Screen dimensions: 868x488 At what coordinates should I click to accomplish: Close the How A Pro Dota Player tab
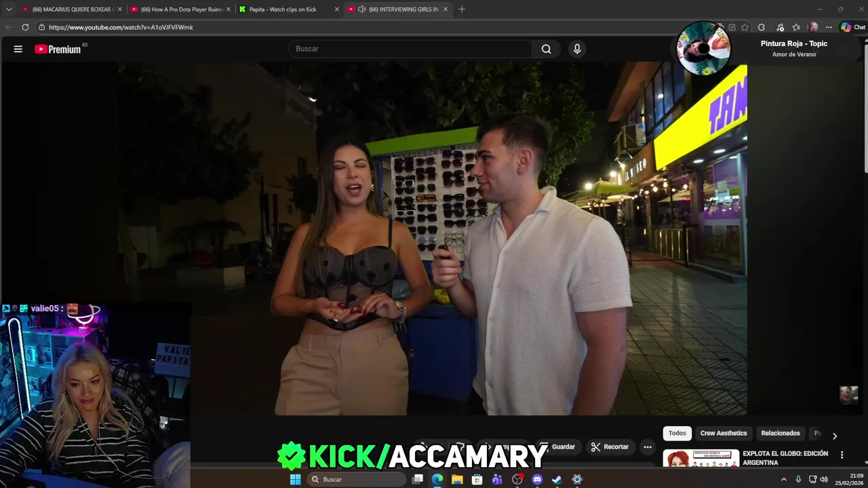(x=228, y=9)
